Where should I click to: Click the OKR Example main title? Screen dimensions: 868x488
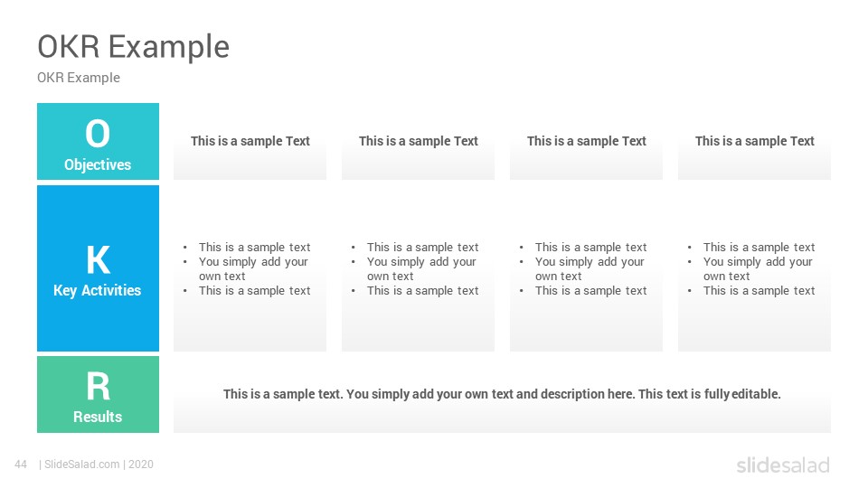[134, 46]
